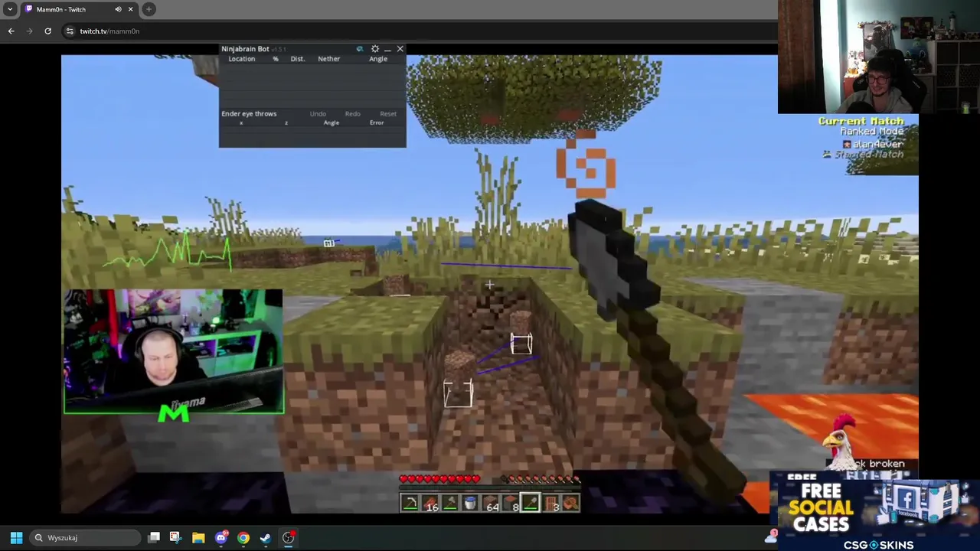The height and width of the screenshot is (551, 980).
Task: Select the water bucket hotbar slot
Action: click(469, 503)
